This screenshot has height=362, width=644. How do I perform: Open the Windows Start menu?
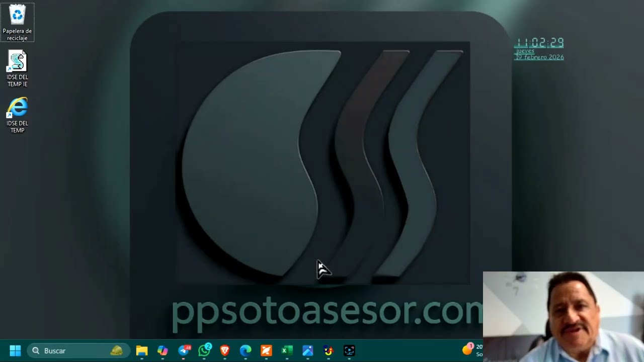click(x=15, y=350)
